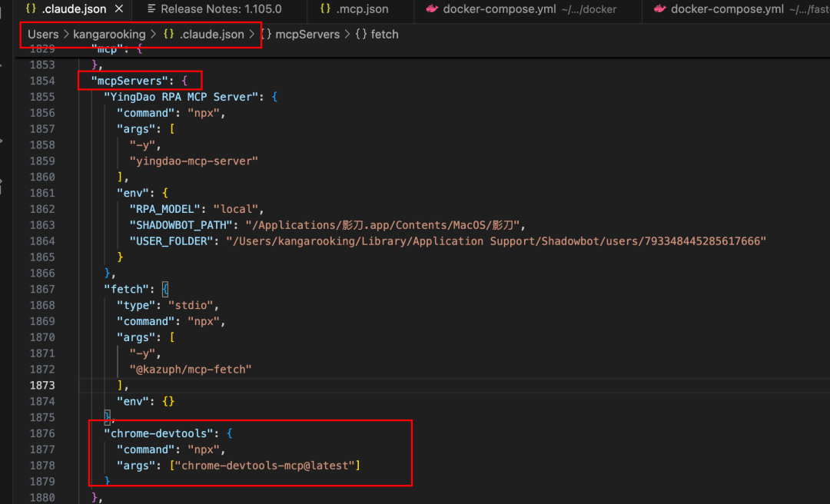Click the kangarooking breadcrumb segment
The image size is (830, 504).
pyautogui.click(x=109, y=35)
